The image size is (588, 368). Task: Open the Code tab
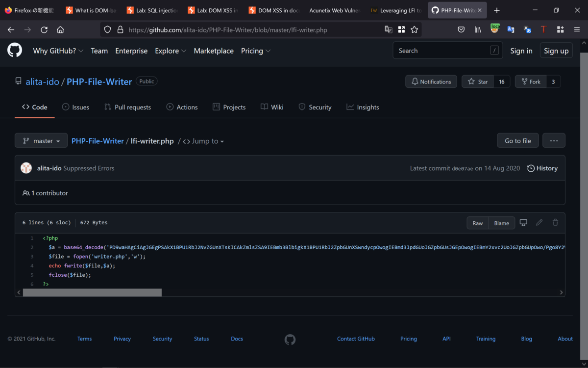tap(35, 107)
